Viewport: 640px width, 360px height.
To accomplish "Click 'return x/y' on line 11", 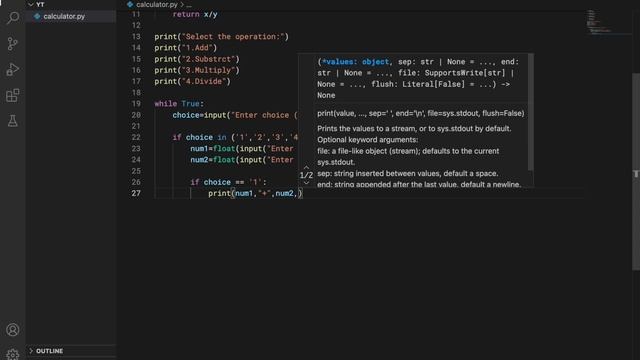I will tap(195, 14).
